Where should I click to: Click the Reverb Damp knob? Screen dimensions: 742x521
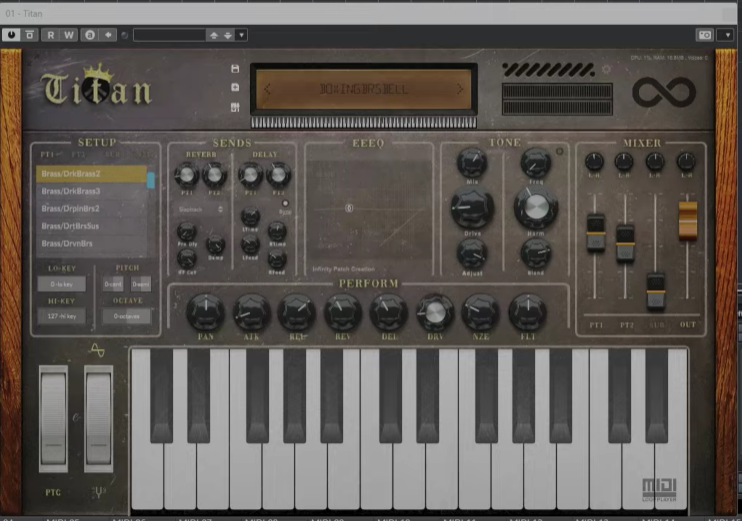point(215,245)
